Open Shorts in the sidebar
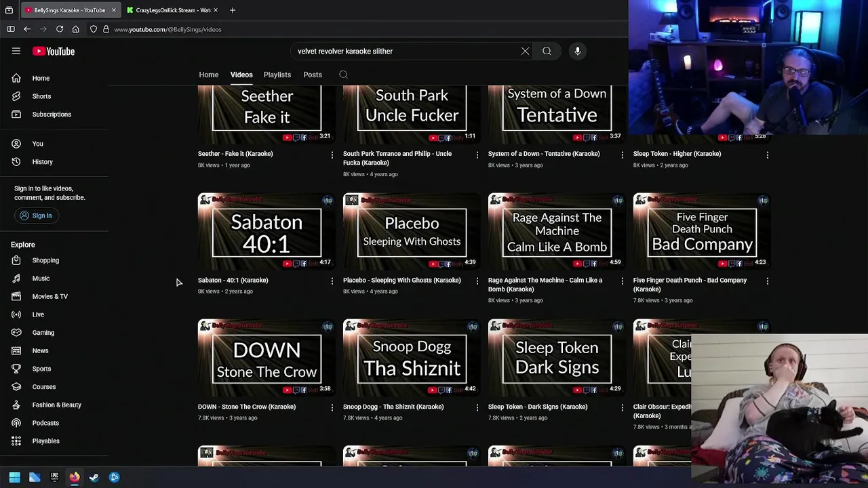 click(54, 96)
